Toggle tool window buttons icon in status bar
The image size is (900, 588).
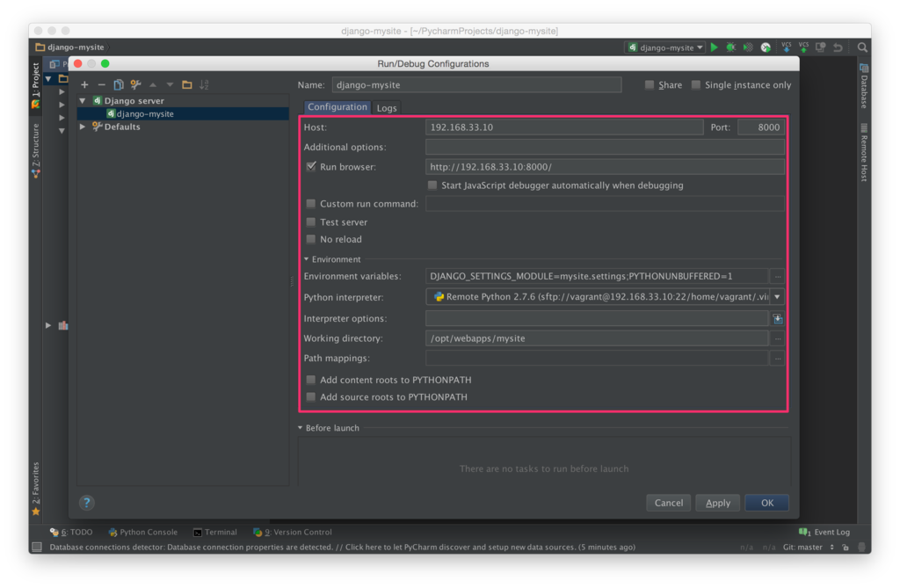pyautogui.click(x=37, y=547)
